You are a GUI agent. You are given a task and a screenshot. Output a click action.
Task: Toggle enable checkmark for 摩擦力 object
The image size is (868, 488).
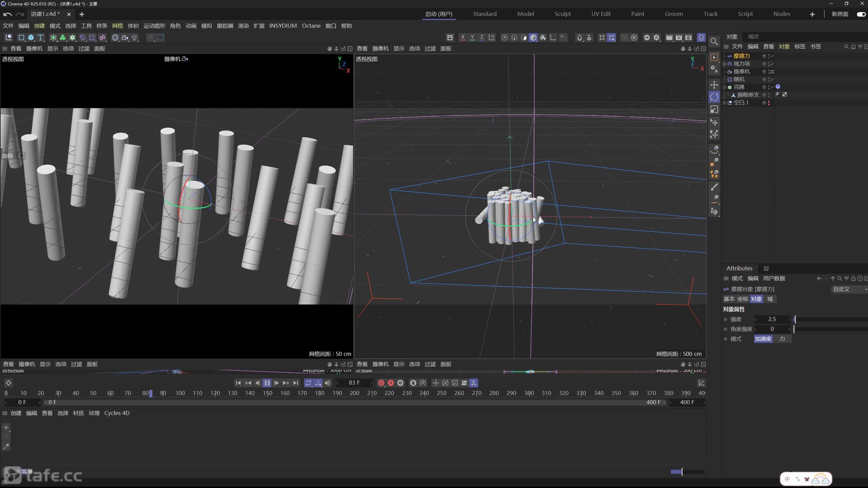[772, 56]
